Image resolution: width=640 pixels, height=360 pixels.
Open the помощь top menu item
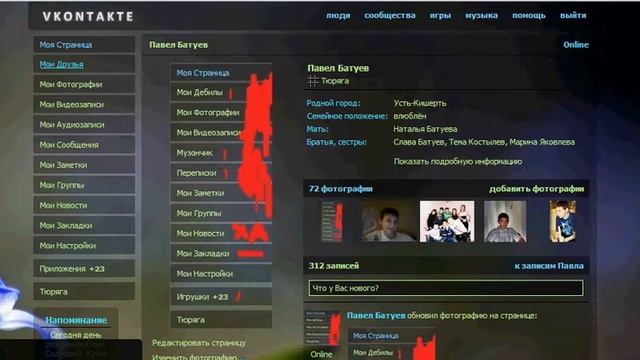coord(529,16)
